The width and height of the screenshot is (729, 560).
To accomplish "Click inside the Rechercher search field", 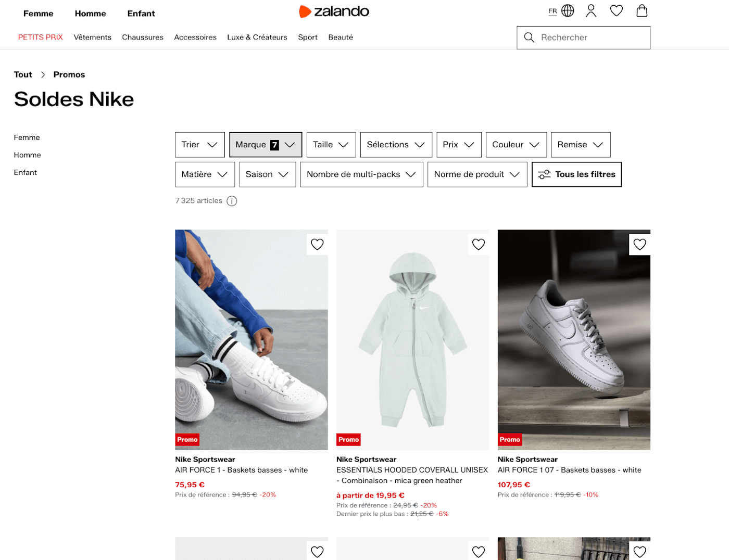I will point(583,37).
